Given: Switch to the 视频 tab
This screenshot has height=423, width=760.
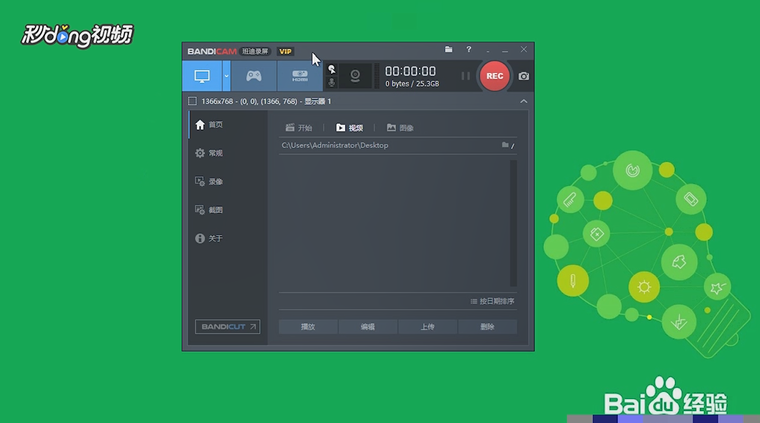Looking at the screenshot, I should click(x=349, y=128).
